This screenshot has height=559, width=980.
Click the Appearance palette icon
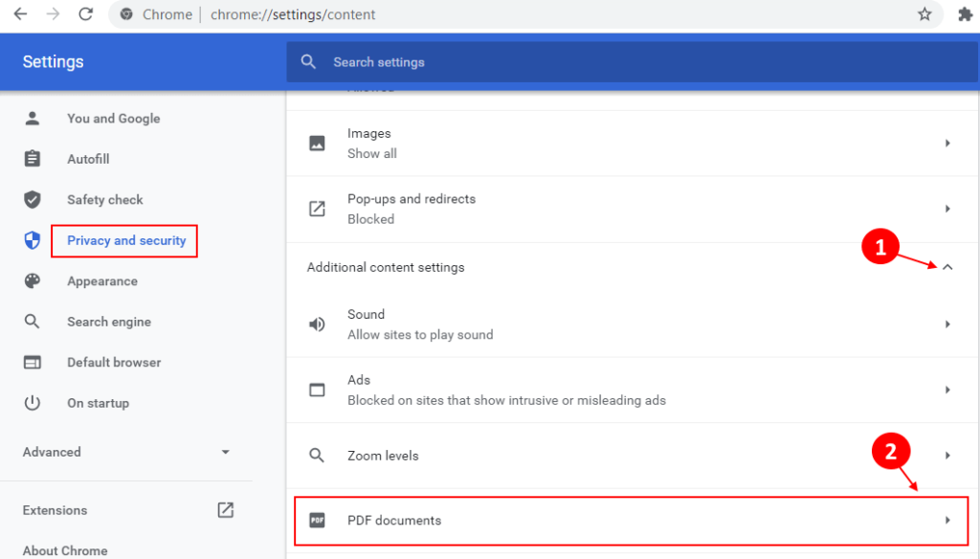click(33, 280)
